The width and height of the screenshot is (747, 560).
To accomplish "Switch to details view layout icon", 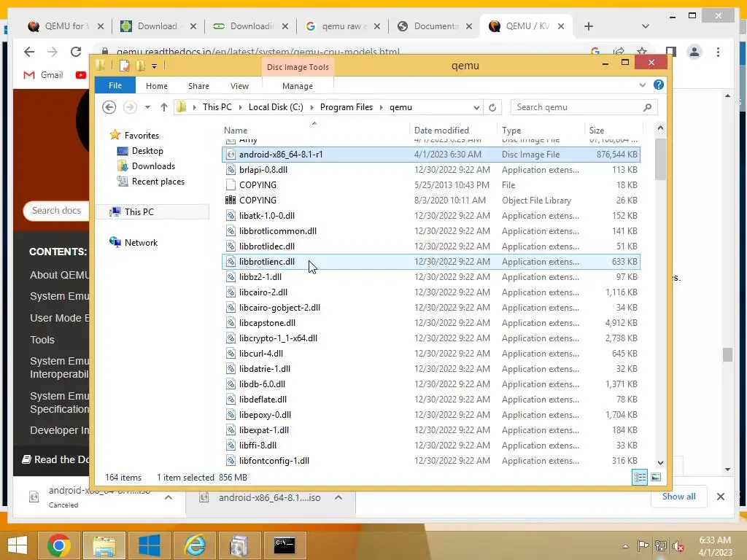I will [x=640, y=477].
